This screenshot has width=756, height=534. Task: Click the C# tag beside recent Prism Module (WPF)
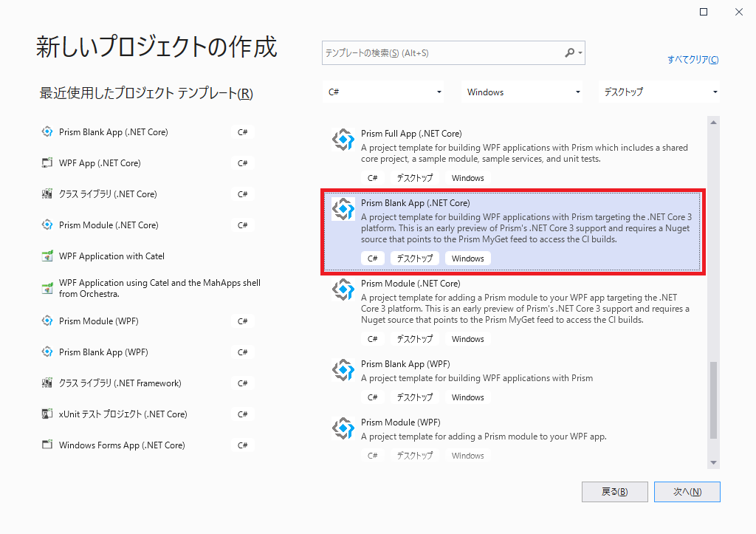(x=242, y=321)
